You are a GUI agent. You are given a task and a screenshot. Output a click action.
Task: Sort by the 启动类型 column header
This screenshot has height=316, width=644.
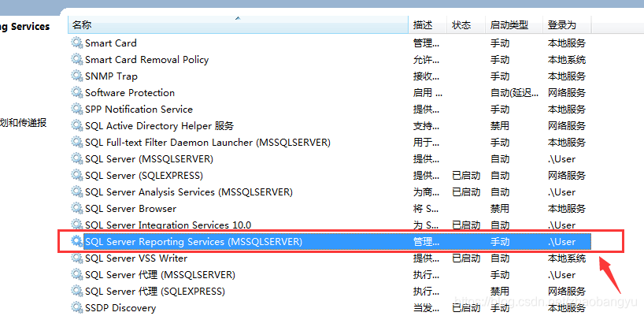click(x=514, y=25)
